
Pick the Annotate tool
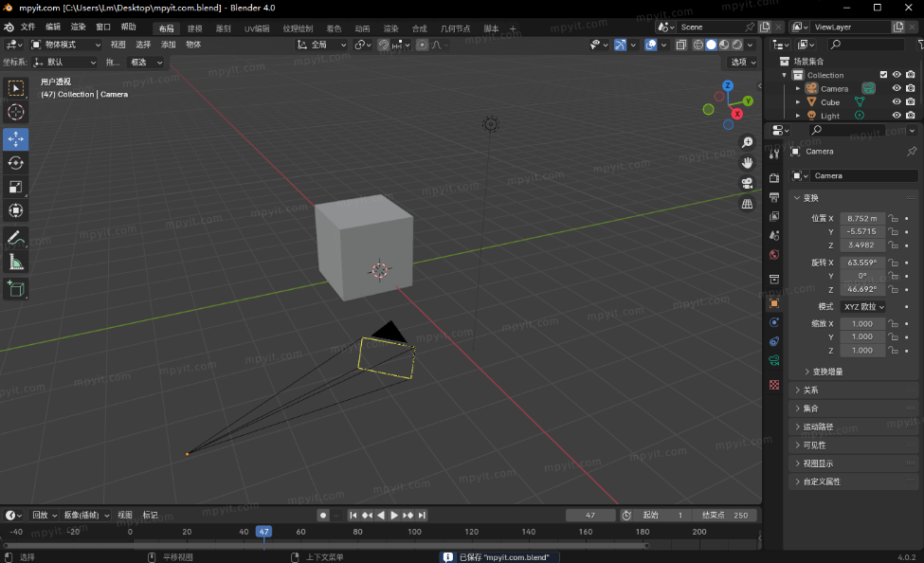click(14, 237)
